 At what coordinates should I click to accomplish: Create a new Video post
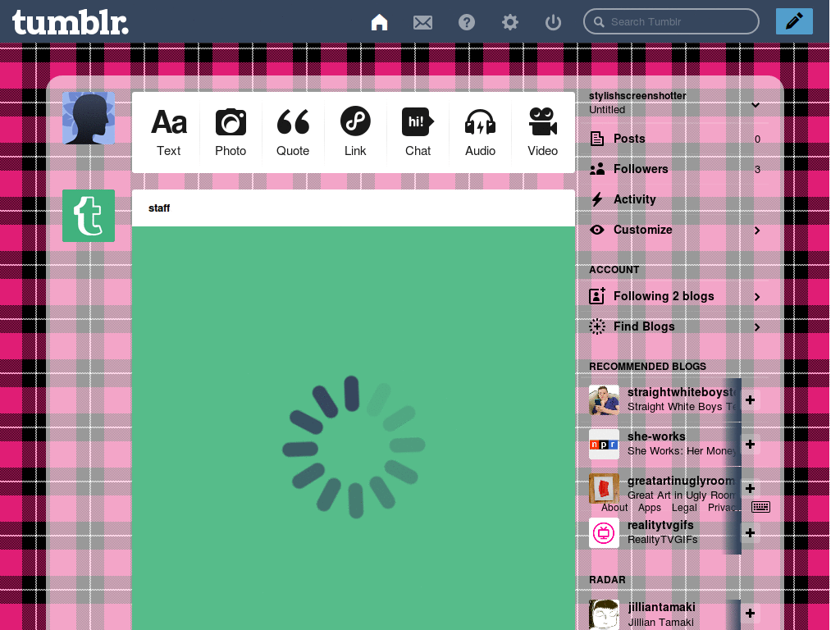[x=543, y=132]
